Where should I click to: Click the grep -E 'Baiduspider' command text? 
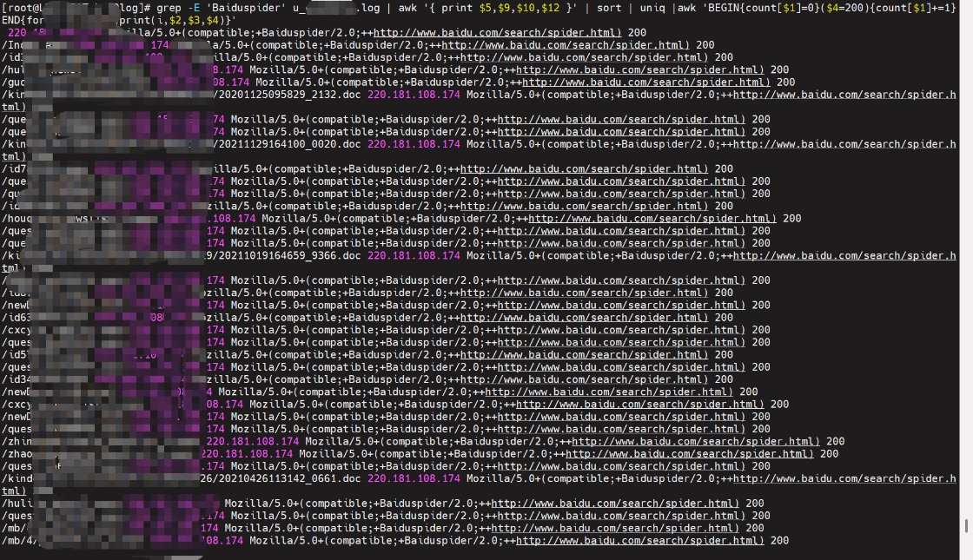221,8
